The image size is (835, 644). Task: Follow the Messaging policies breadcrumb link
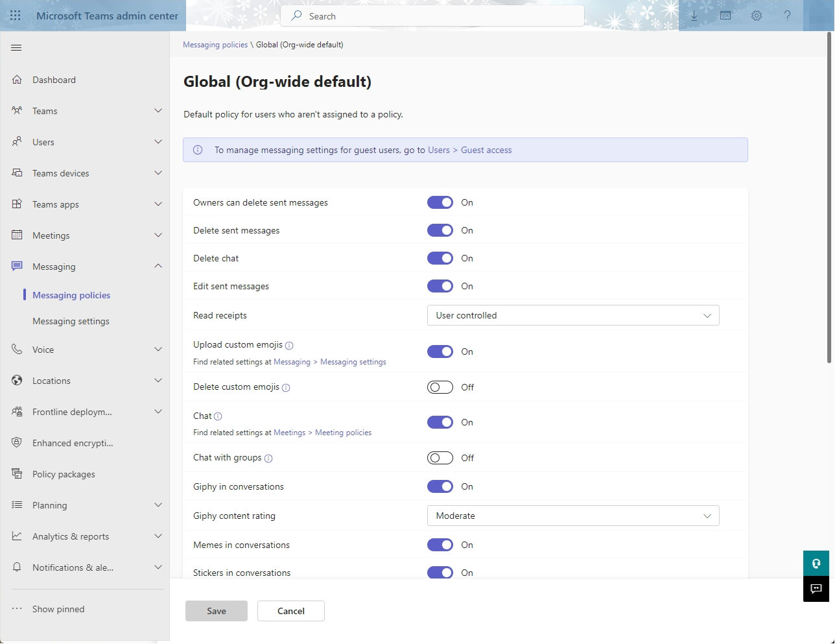click(x=215, y=45)
